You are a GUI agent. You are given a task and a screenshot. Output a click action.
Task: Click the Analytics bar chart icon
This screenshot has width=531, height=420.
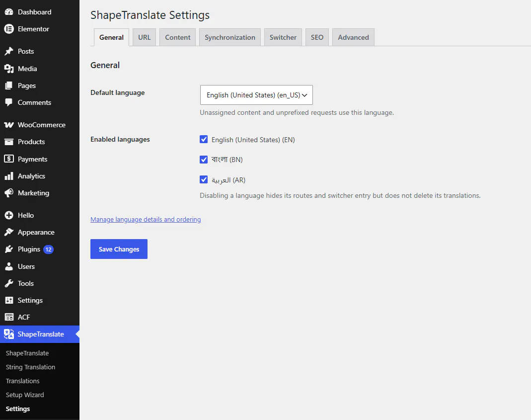point(9,176)
